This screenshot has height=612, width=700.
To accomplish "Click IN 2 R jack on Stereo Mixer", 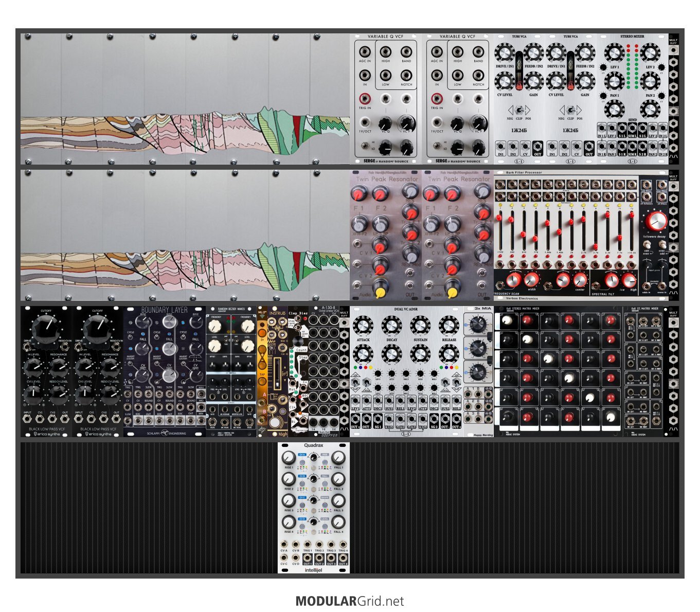I will coord(663,146).
